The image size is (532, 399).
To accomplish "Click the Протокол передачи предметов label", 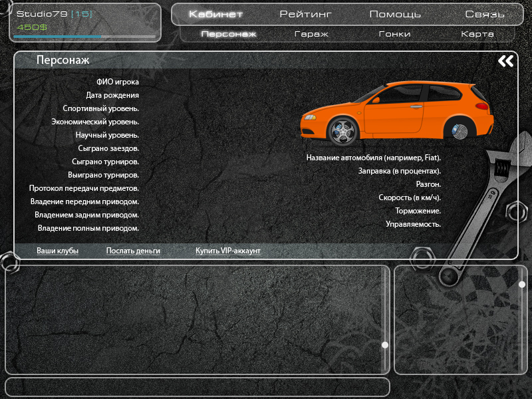I will click(x=84, y=188).
